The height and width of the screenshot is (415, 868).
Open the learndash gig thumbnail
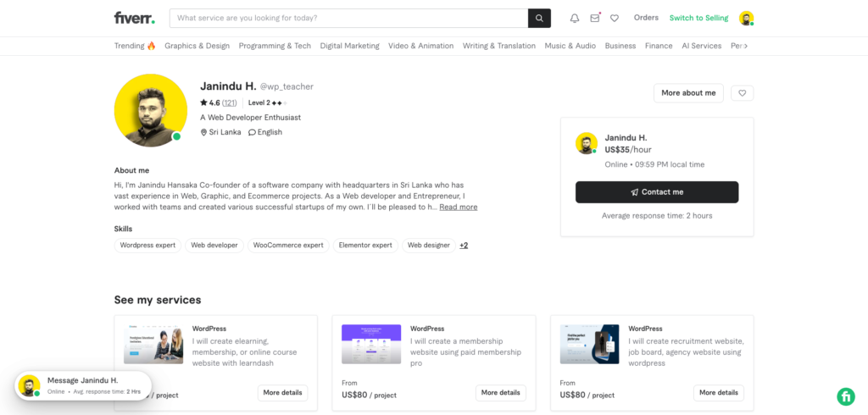(153, 343)
